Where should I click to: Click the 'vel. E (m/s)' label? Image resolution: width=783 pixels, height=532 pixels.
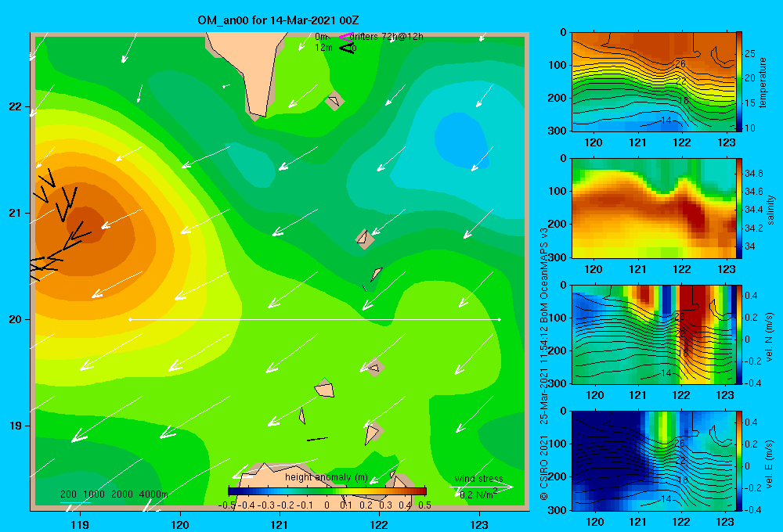[x=769, y=463]
